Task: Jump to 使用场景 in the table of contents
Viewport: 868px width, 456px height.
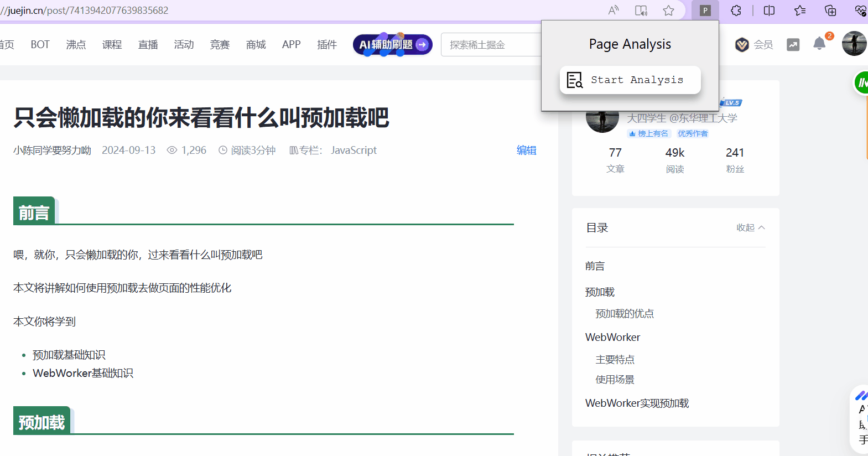Action: click(x=615, y=380)
